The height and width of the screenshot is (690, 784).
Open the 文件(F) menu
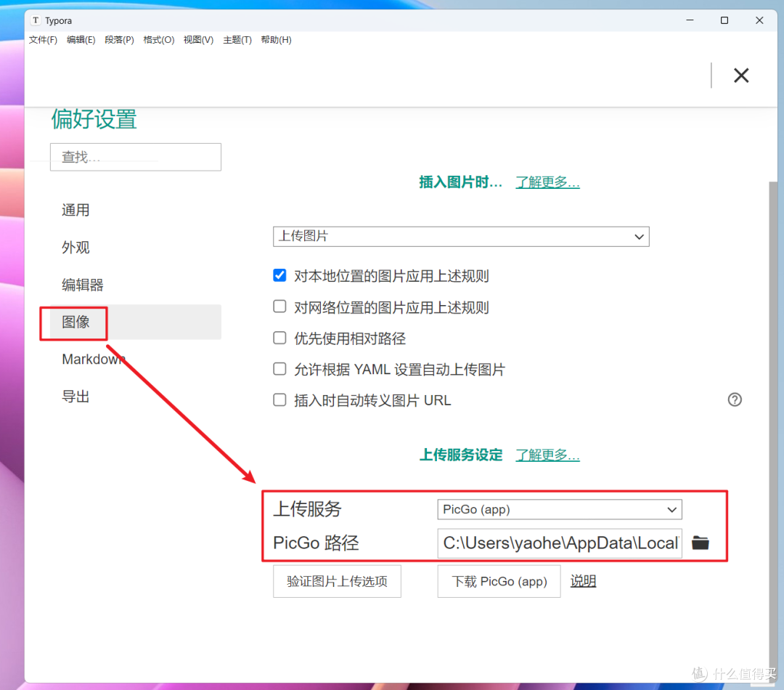click(x=43, y=40)
